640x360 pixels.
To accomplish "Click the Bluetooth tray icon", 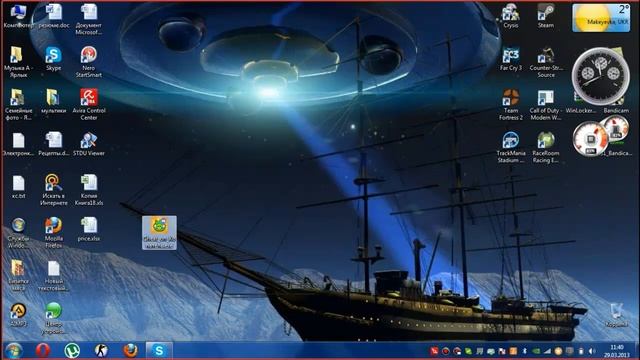I will click(525, 351).
